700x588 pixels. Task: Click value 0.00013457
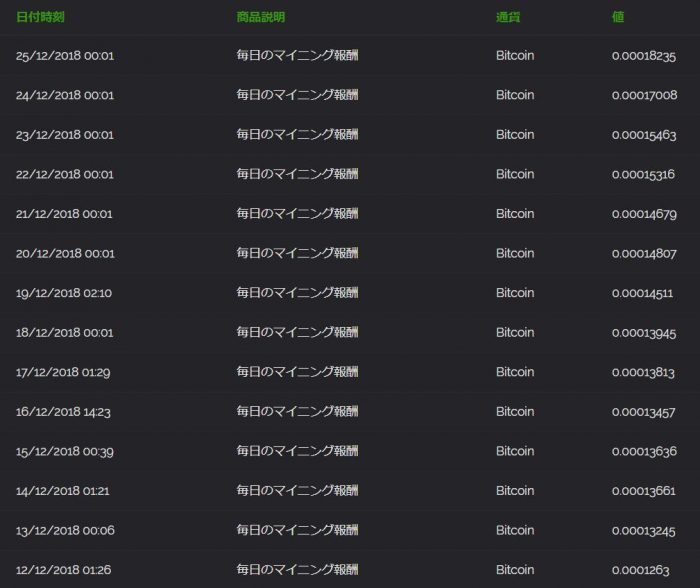click(x=644, y=412)
